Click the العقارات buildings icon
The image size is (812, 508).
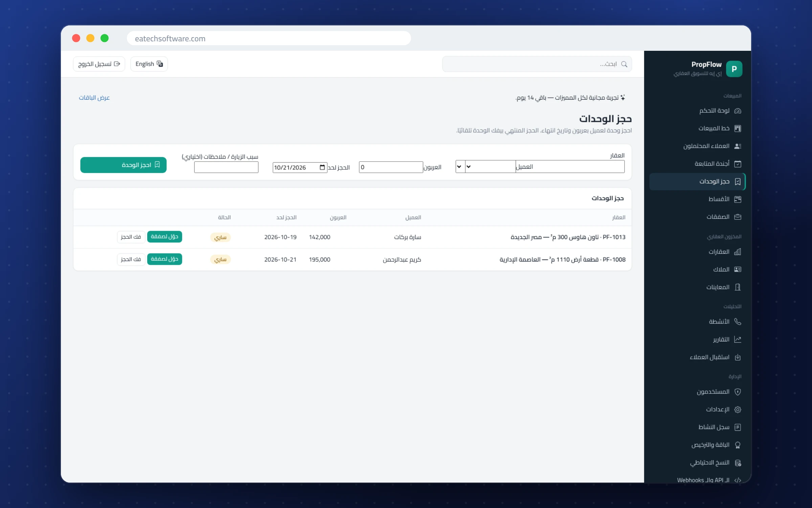coord(738,252)
